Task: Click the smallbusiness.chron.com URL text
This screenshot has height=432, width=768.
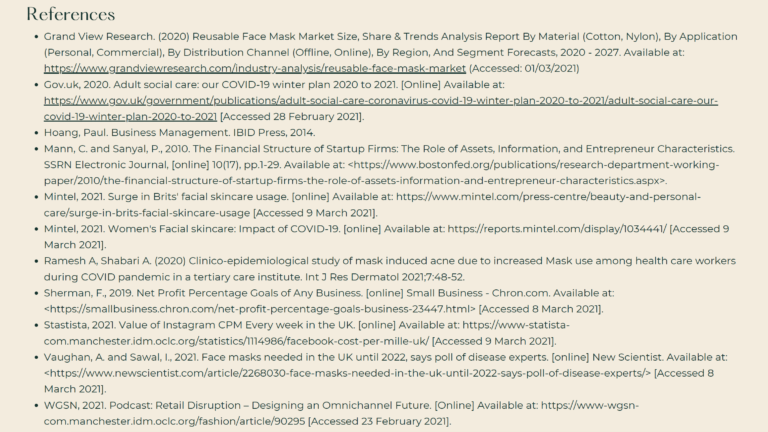Action: coord(260,309)
